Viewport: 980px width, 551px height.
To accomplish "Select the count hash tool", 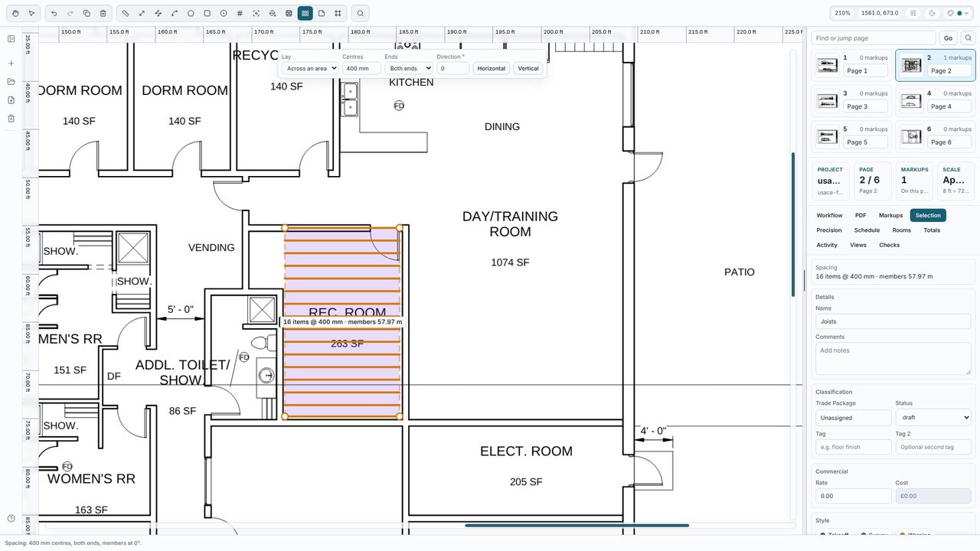I will [240, 13].
